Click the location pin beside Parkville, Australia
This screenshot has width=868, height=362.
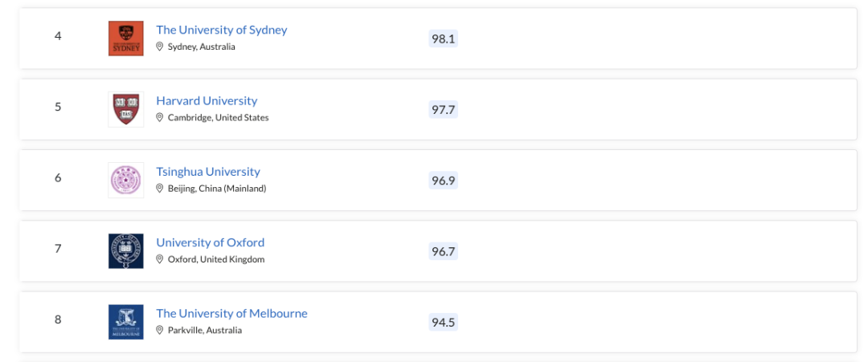160,331
